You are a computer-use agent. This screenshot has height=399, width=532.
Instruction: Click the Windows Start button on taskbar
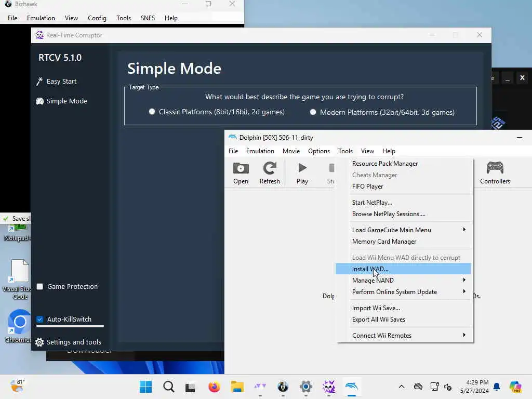click(x=146, y=387)
